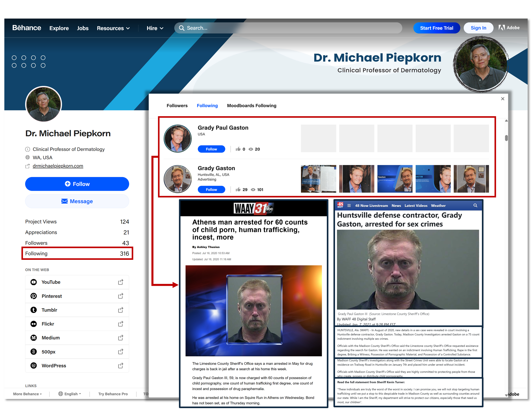
Task: Click the Sign In button
Action: pyautogui.click(x=478, y=28)
